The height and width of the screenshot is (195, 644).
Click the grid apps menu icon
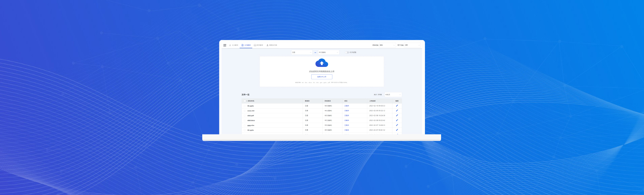tap(225, 45)
